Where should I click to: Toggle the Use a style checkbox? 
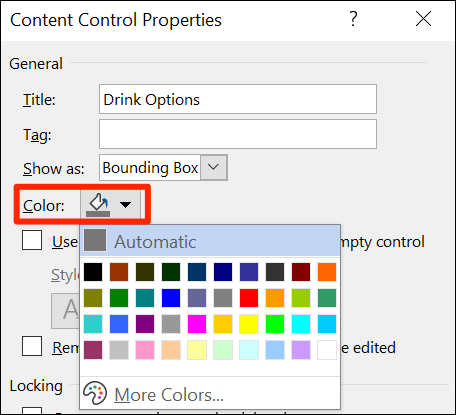tap(32, 240)
